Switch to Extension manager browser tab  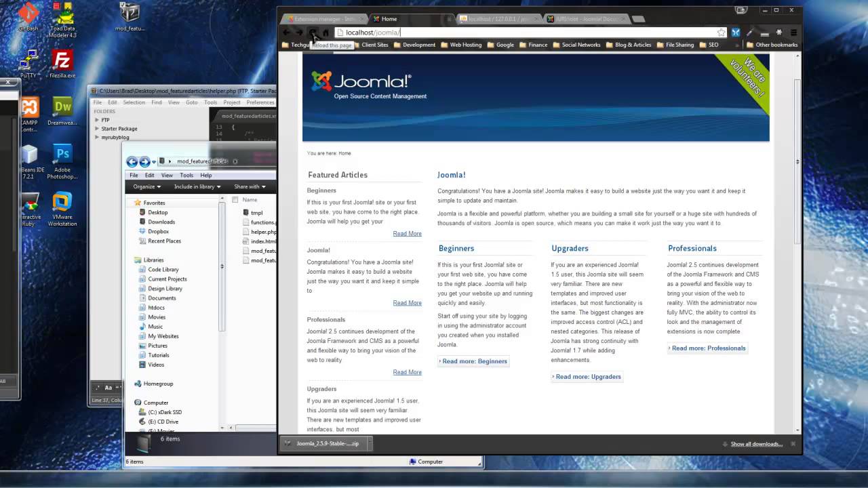point(324,19)
